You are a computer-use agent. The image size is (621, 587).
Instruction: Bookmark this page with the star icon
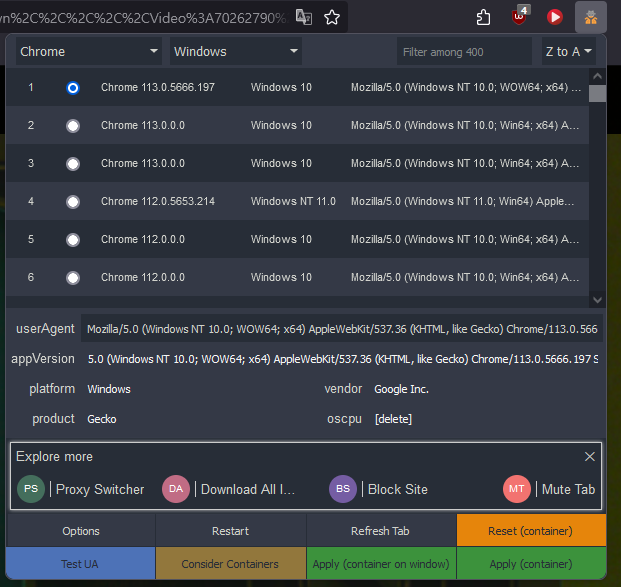click(x=332, y=17)
